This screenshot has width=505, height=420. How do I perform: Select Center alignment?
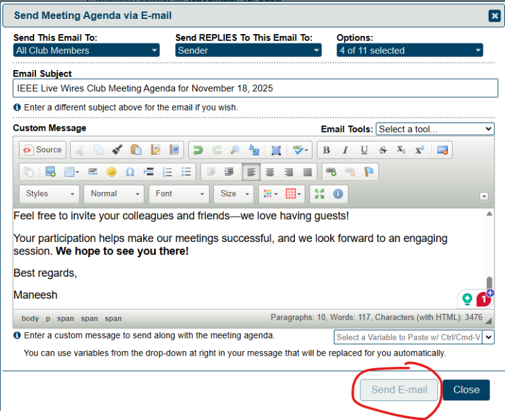[x=270, y=172]
